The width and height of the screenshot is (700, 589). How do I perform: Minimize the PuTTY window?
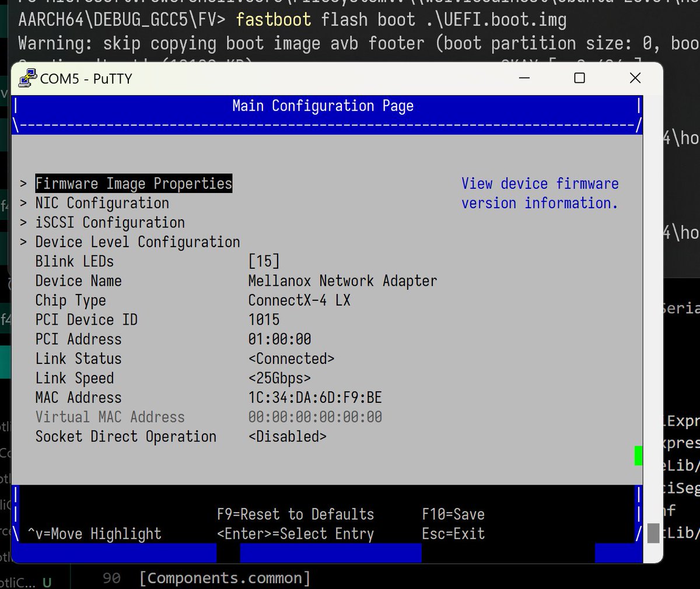coord(524,78)
